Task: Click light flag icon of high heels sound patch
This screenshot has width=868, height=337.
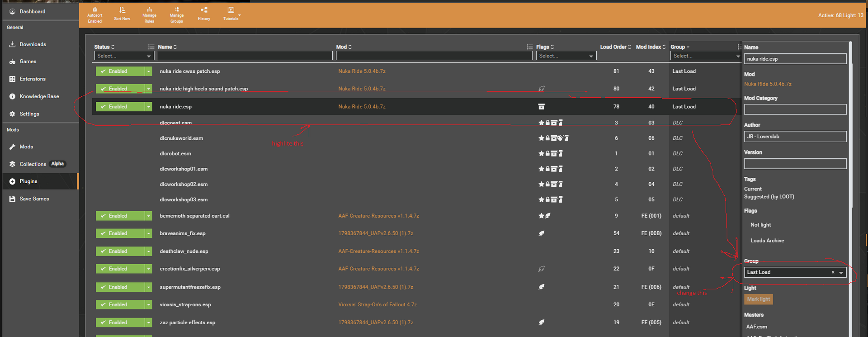Action: 541,89
